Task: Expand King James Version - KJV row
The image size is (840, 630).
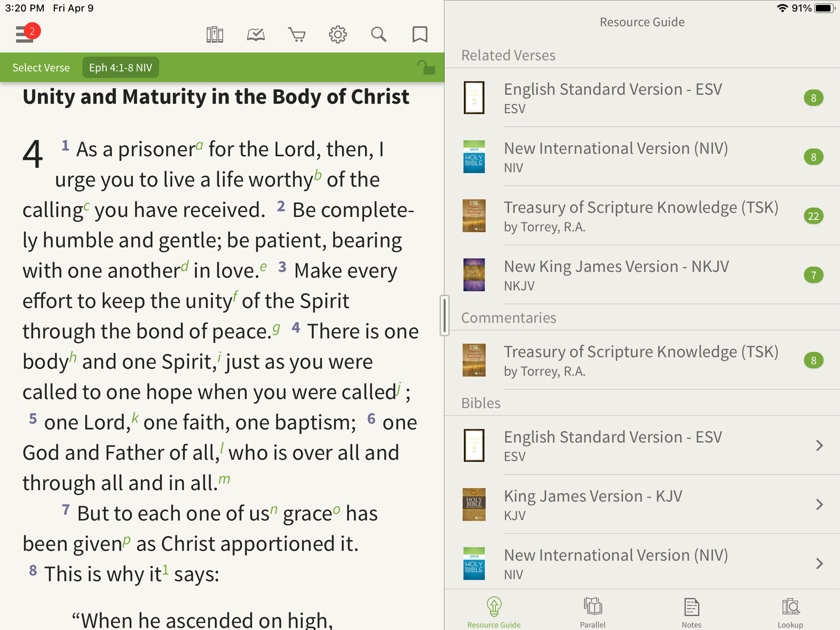Action: (x=642, y=504)
